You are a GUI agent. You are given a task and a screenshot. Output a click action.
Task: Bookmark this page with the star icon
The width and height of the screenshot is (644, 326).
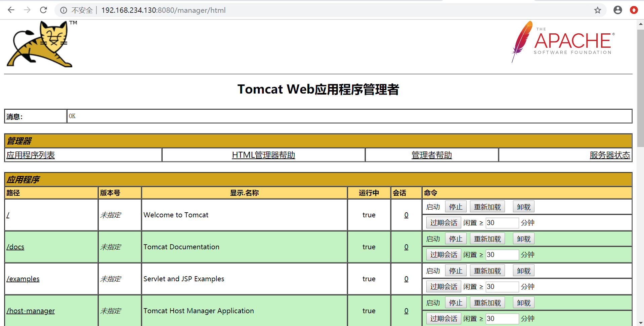coord(597,10)
